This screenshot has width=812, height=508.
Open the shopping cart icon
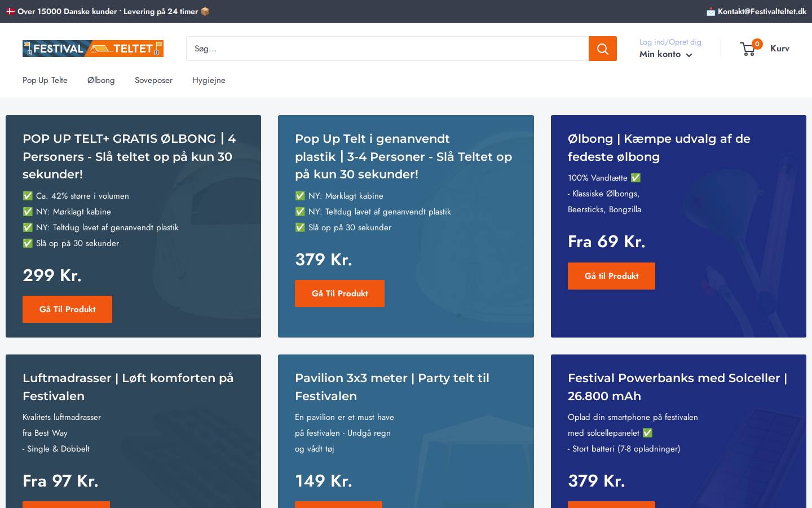(748, 49)
